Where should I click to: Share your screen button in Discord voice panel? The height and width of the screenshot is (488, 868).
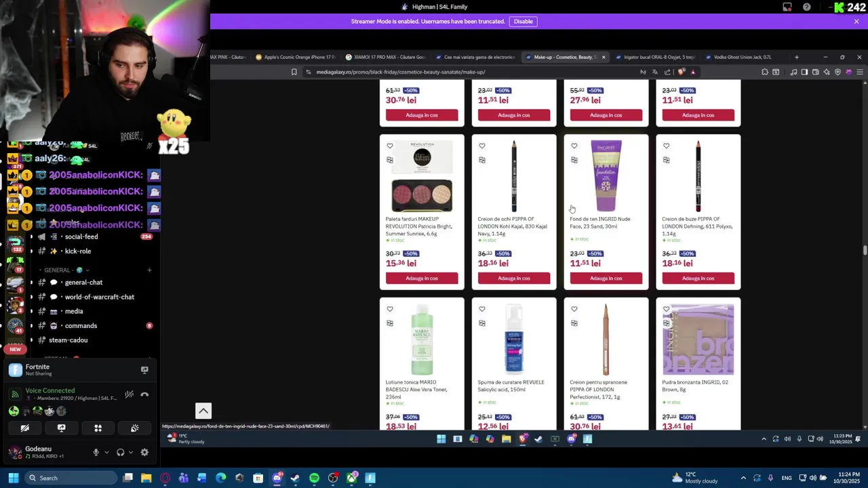point(61,428)
